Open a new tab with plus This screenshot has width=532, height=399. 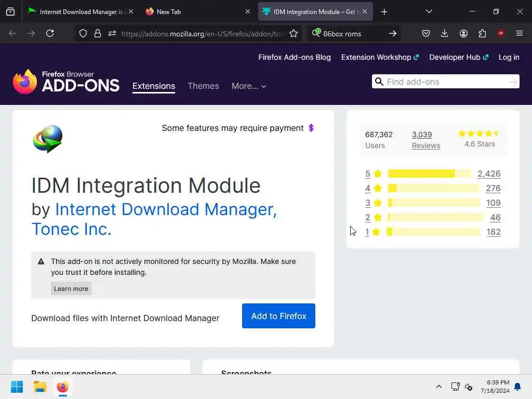(x=384, y=12)
